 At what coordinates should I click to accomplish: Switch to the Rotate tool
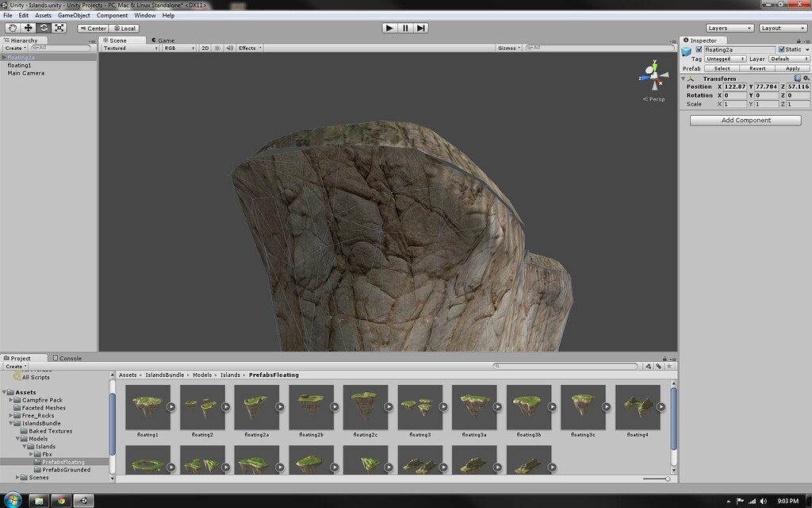(x=44, y=27)
